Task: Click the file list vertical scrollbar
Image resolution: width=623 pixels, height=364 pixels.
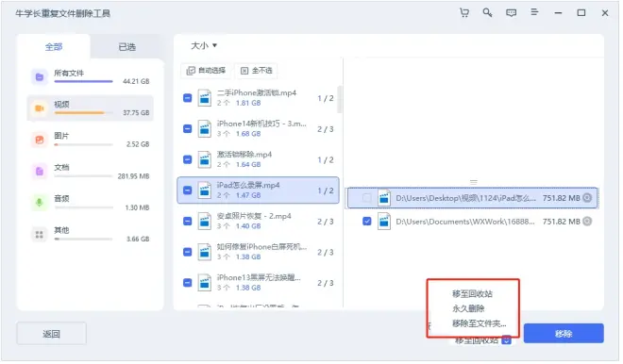Action: 340,100
